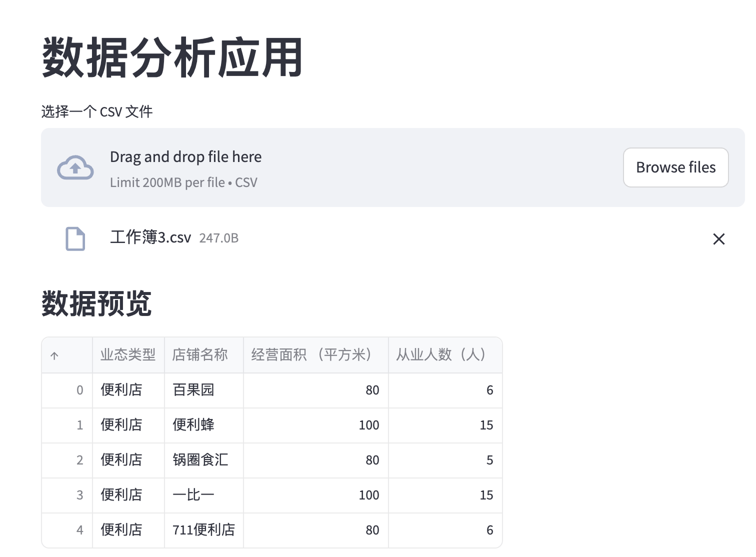Viewport: 756px width, 557px height.
Task: Select the area value 80 in 锅圈食汇 row
Action: click(316, 460)
